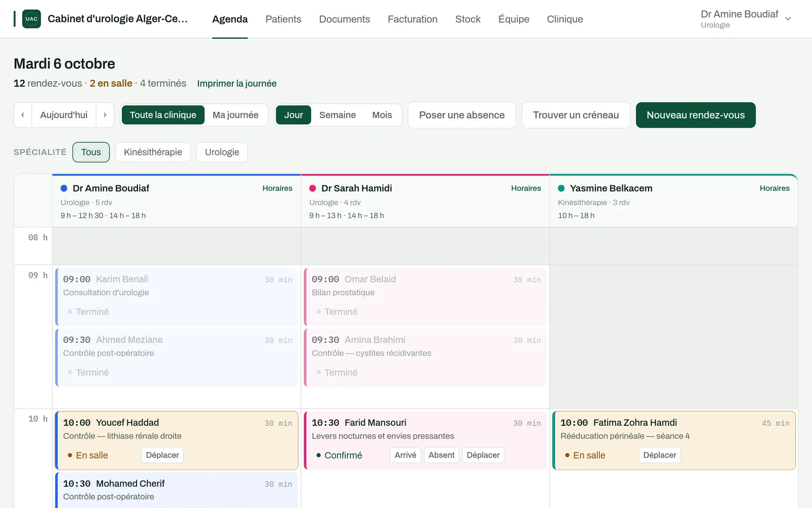812x508 pixels.
Task: Mark Farid Mansouri as Arrivé
Action: tap(405, 455)
